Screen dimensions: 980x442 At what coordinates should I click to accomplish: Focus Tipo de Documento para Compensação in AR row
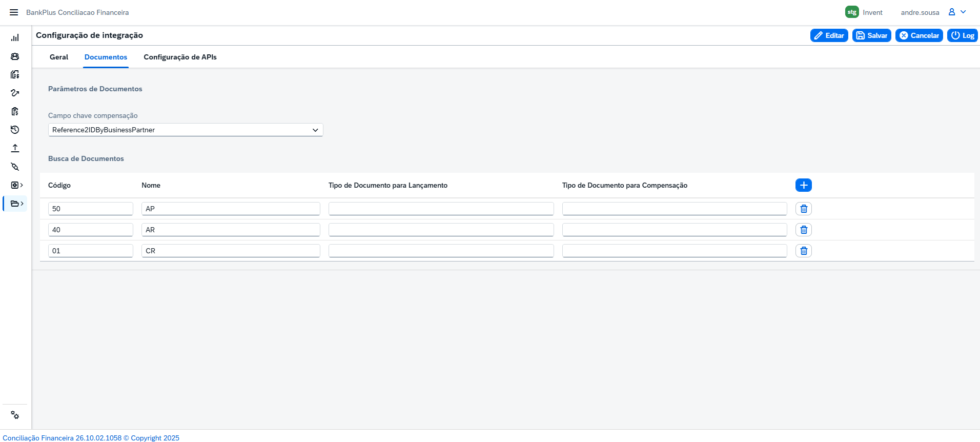(675, 230)
